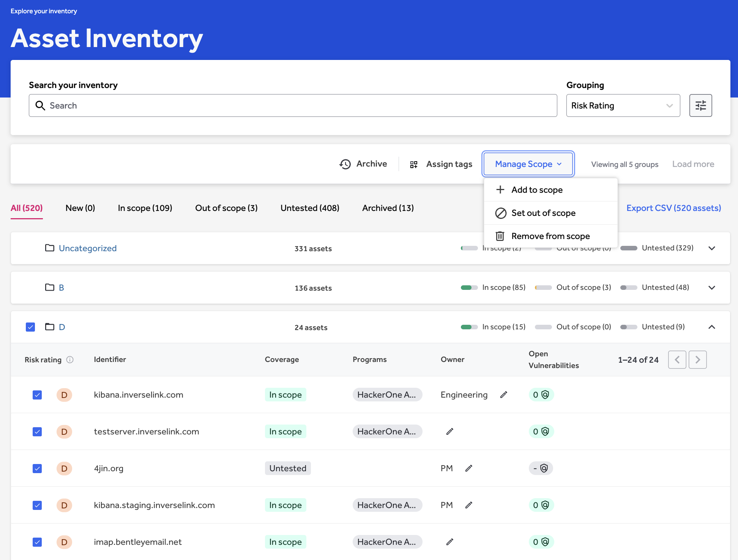The height and width of the screenshot is (560, 738).
Task: Edit owner pencil for imap.bentleyemail.net
Action: 449,542
